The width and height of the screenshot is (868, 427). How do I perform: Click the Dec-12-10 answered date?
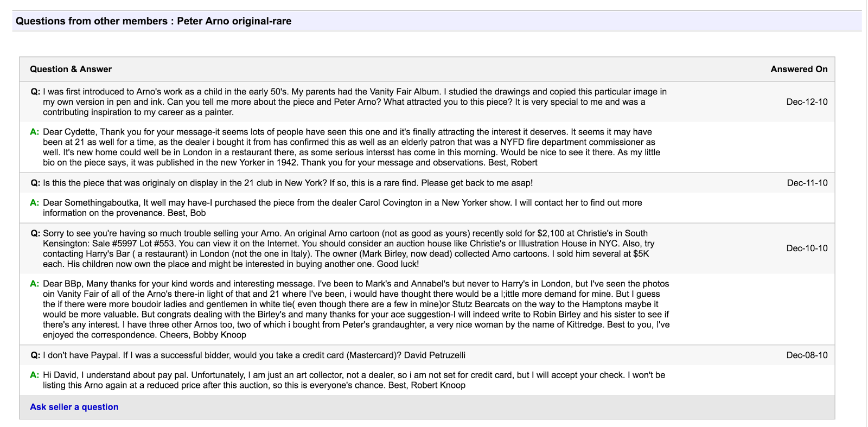(807, 101)
